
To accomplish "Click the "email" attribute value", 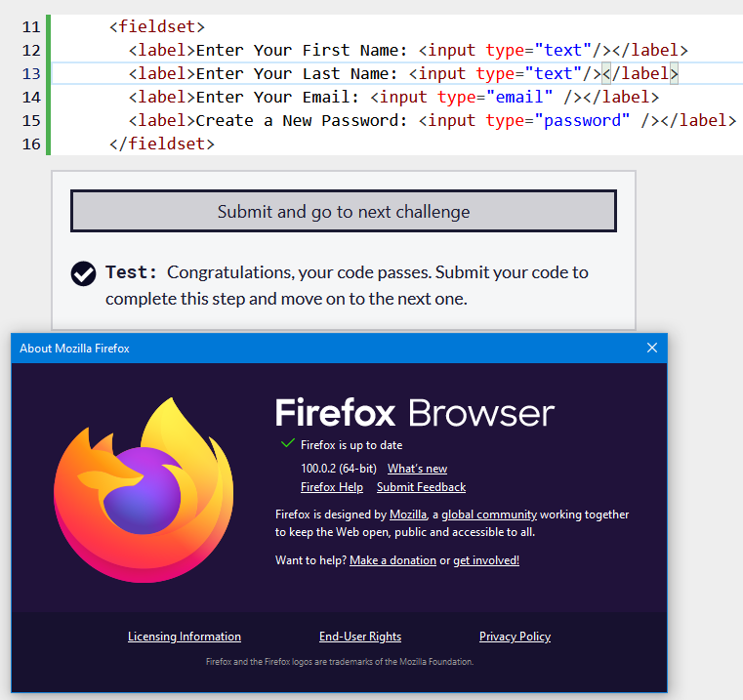I will point(518,97).
